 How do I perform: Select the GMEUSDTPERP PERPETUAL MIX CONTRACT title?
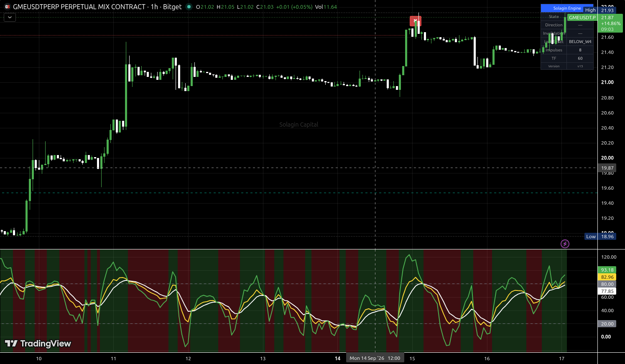[x=79, y=7]
